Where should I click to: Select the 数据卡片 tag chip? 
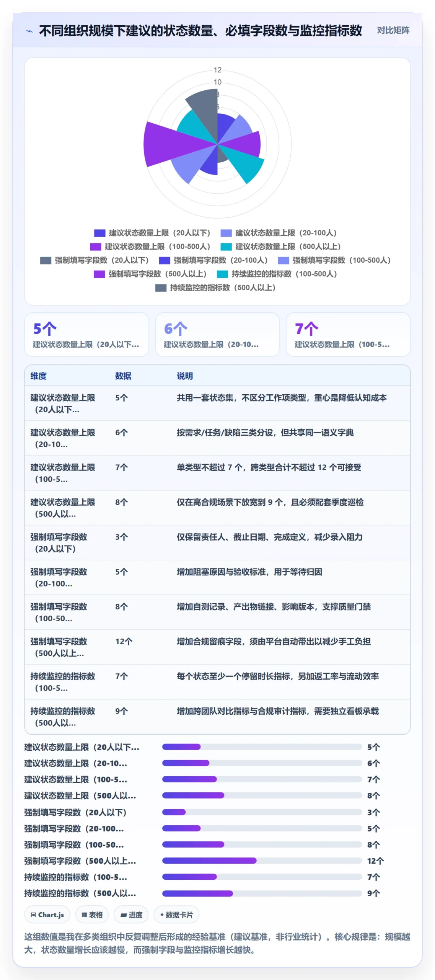point(176,915)
